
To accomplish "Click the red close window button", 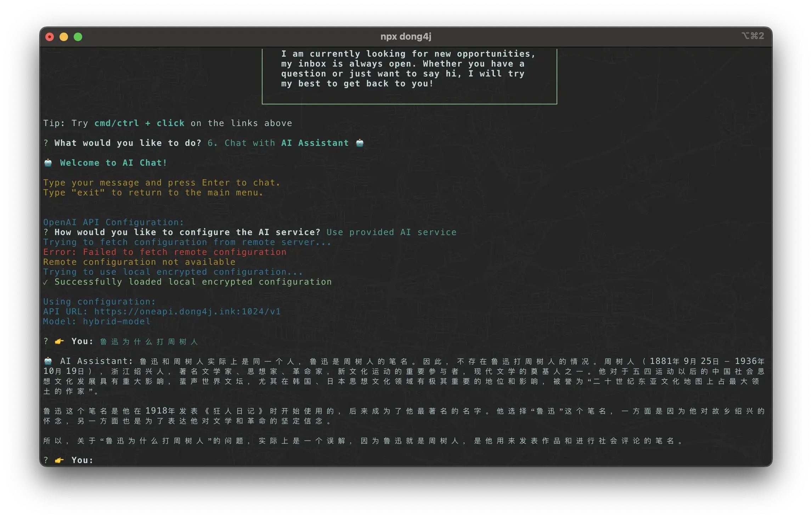I will point(50,37).
